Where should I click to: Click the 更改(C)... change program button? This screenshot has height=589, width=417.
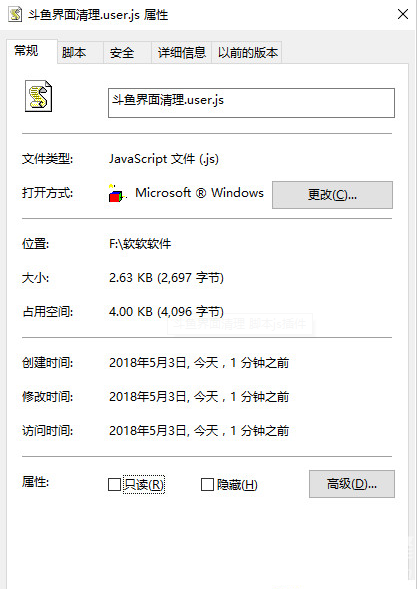coord(332,195)
